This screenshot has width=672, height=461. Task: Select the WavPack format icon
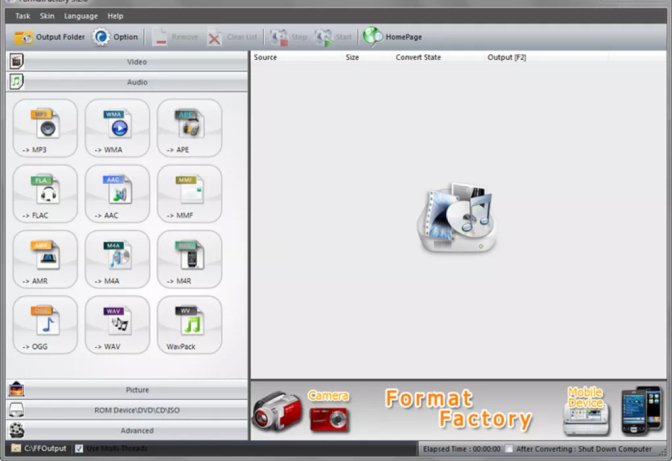189,325
